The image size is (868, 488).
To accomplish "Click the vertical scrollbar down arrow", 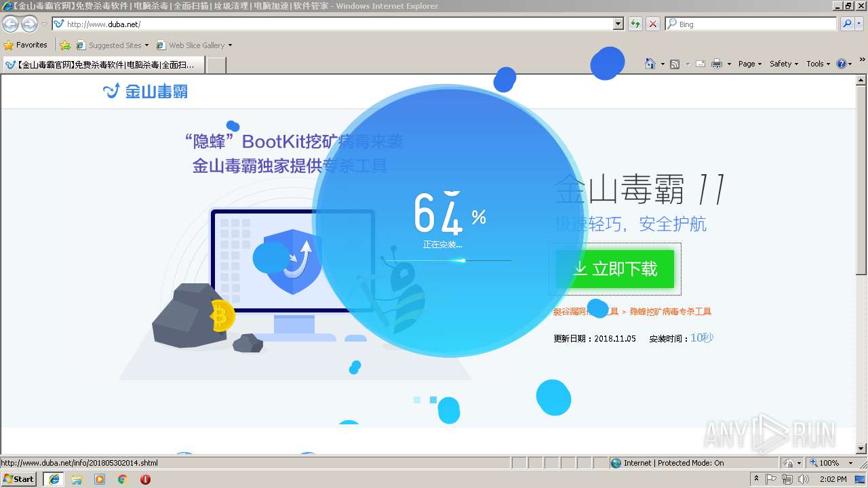I will click(862, 448).
